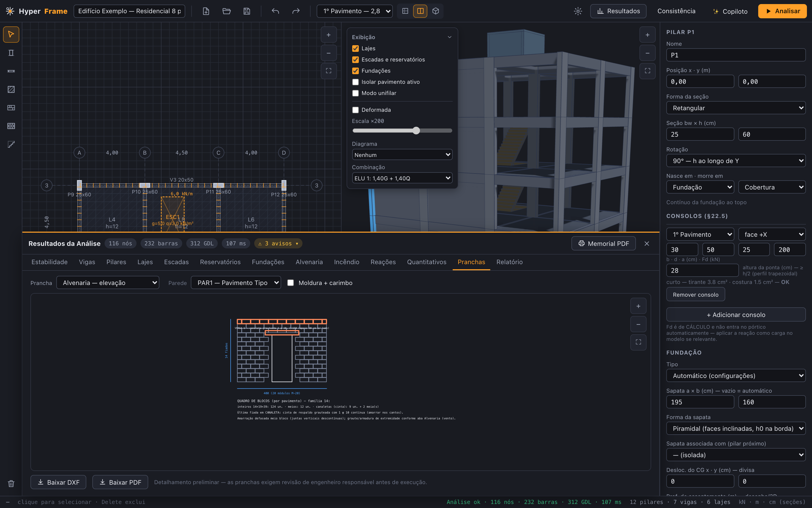Open the Prancha type dropdown
This screenshot has width=812, height=508.
point(108,282)
